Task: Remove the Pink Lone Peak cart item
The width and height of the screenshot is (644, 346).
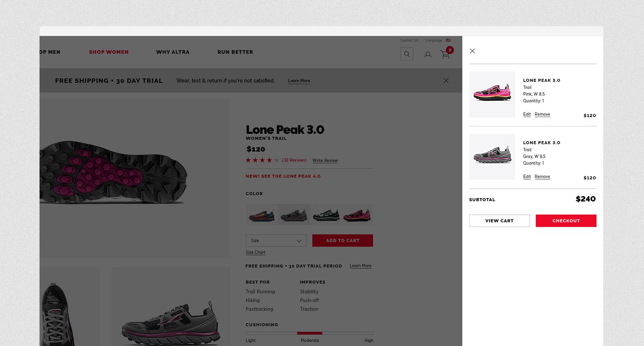Action: tap(542, 114)
